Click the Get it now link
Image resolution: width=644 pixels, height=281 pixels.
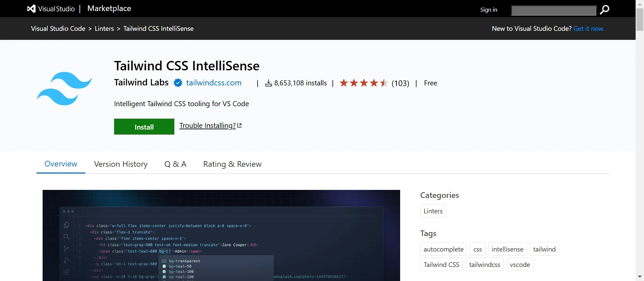click(589, 28)
